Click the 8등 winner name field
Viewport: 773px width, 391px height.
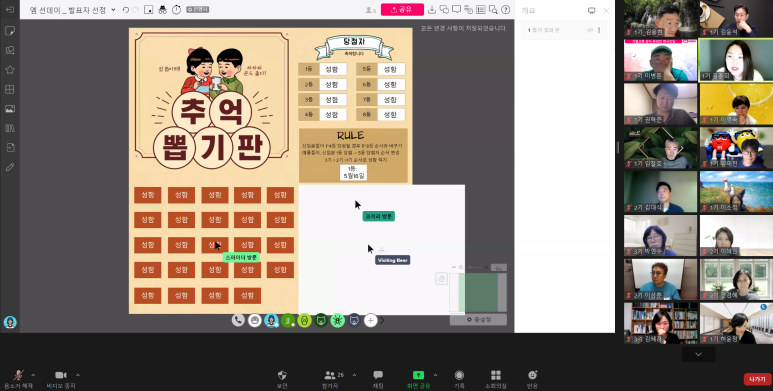(391, 114)
